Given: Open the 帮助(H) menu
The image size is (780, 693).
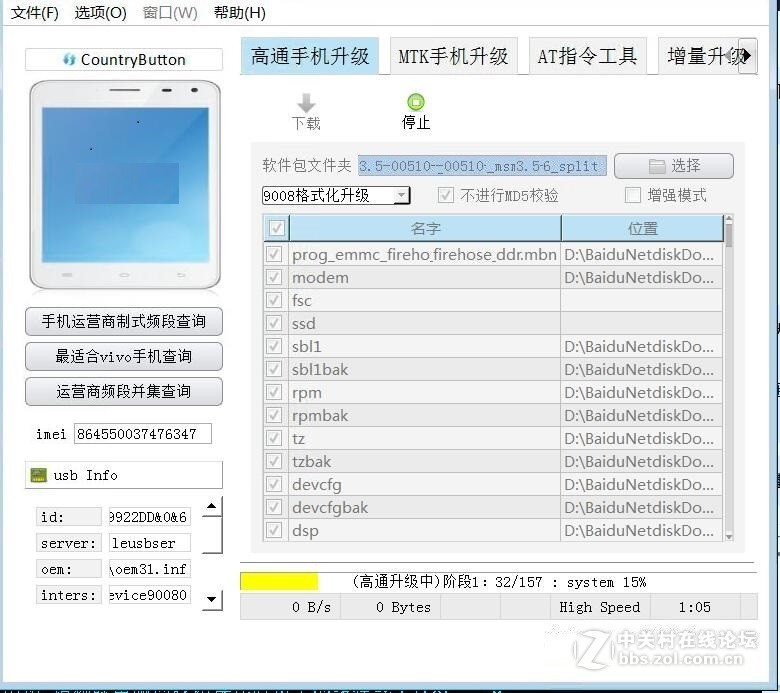Looking at the screenshot, I should (x=239, y=12).
